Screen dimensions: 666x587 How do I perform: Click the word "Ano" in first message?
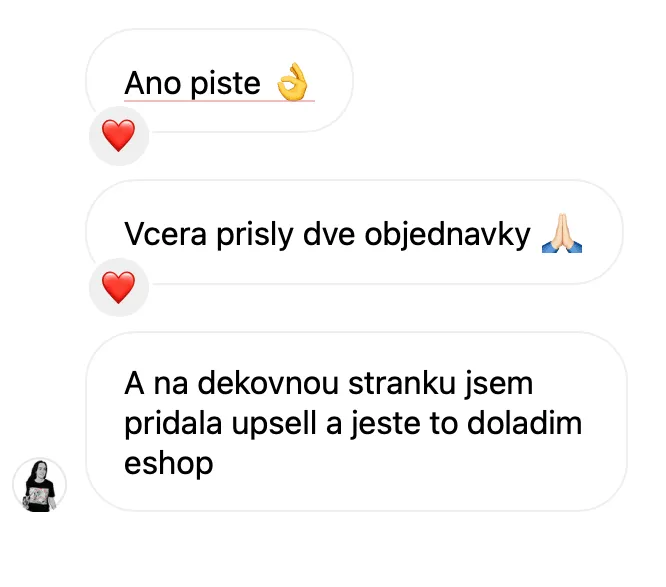(x=153, y=84)
